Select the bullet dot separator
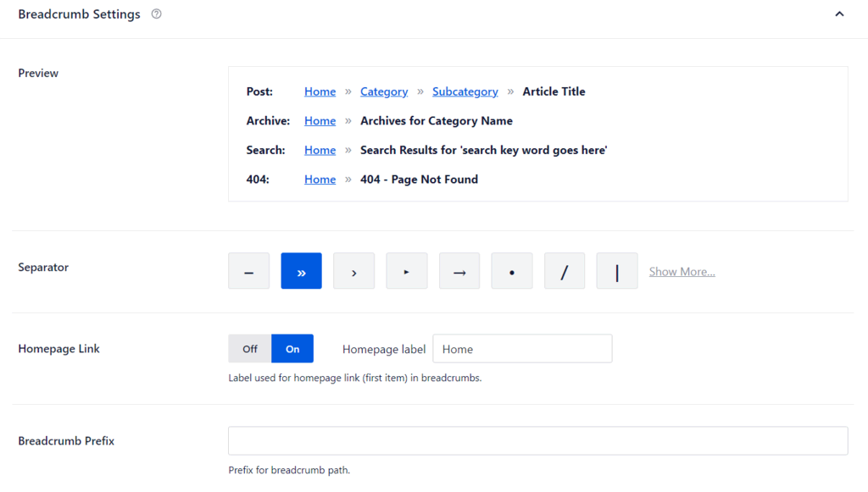The image size is (868, 492). [x=512, y=271]
